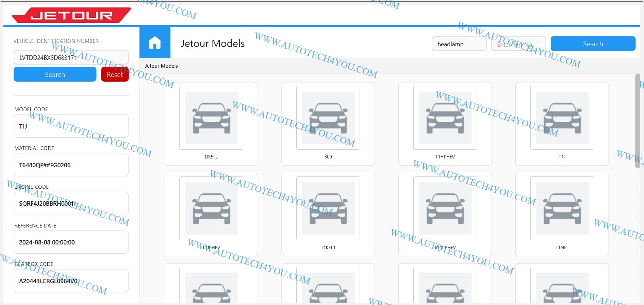Image resolution: width=644 pixels, height=305 pixels.
Task: Click the Engine Code value field
Action: (x=71, y=204)
